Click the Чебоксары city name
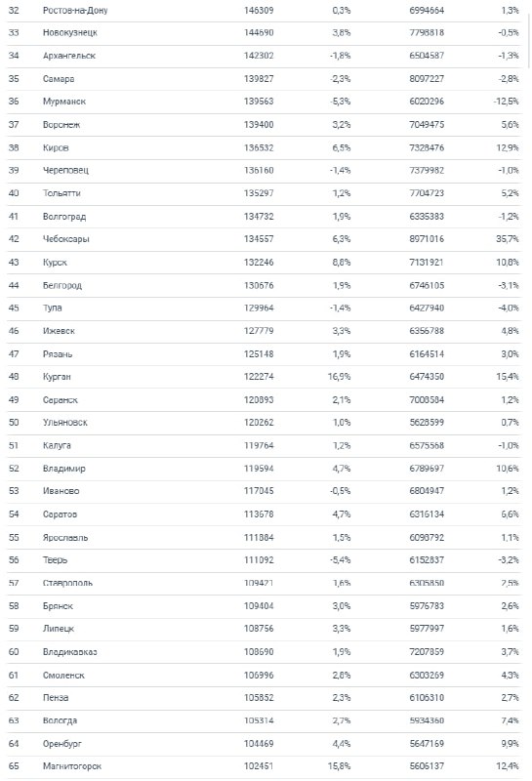This screenshot has height=781, width=532. pyautogui.click(x=65, y=239)
